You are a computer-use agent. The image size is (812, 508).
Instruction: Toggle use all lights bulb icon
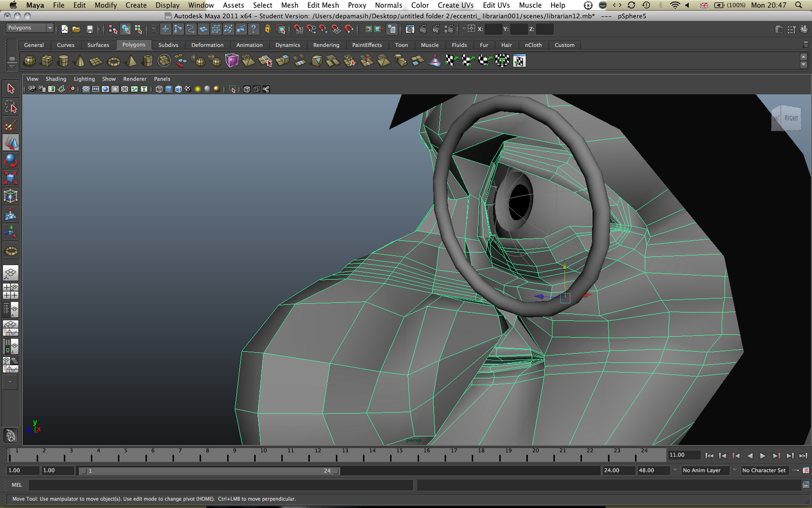[x=197, y=89]
